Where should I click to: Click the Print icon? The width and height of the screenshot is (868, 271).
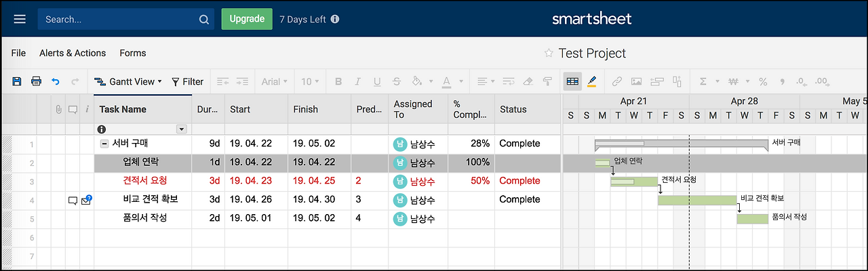point(36,81)
